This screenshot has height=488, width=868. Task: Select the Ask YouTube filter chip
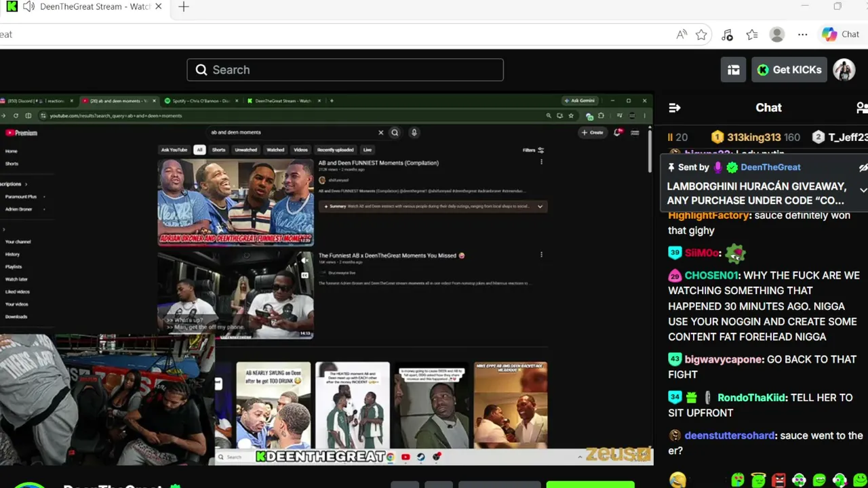174,150
